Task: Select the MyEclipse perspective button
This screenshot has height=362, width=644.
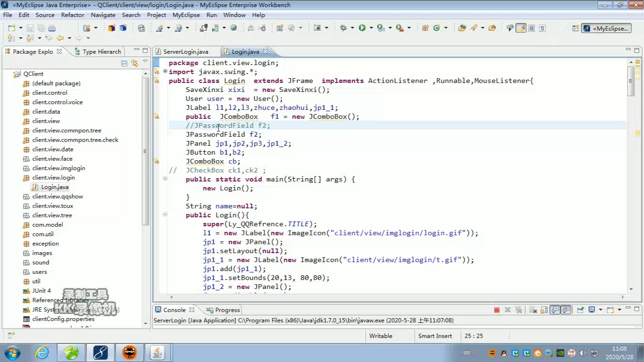Action: (x=606, y=28)
